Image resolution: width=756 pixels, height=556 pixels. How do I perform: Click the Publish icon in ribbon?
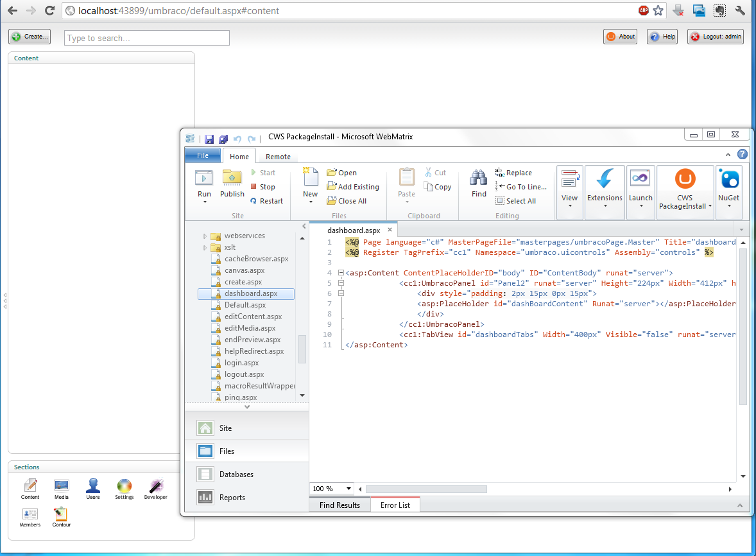tap(232, 178)
